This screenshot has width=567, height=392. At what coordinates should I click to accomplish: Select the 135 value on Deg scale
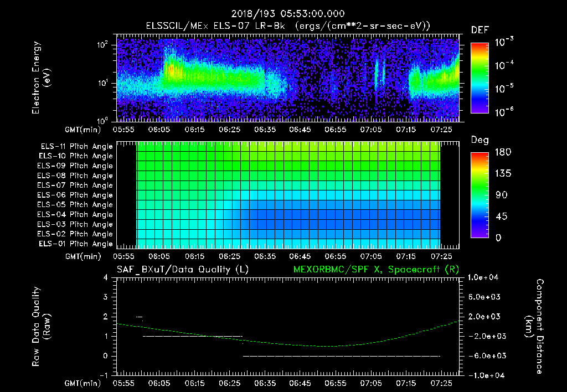coord(503,174)
